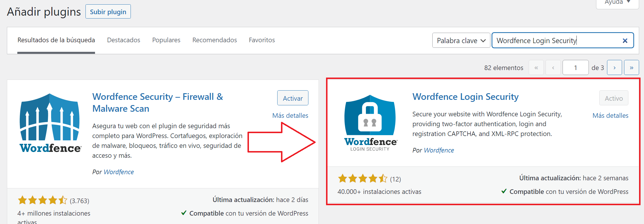This screenshot has height=224, width=644.
Task: Click the Wordfence Login Security padlock logo
Action: pyautogui.click(x=371, y=123)
